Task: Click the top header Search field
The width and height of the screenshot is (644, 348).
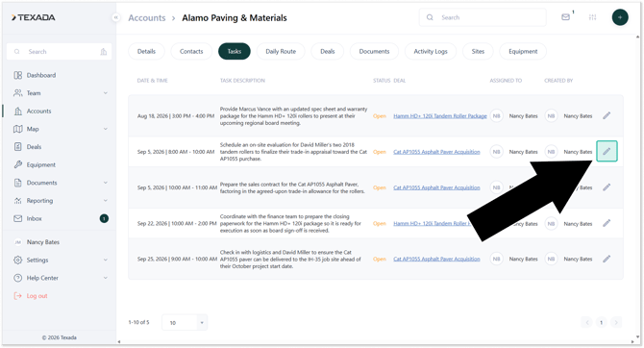Action: [x=483, y=17]
